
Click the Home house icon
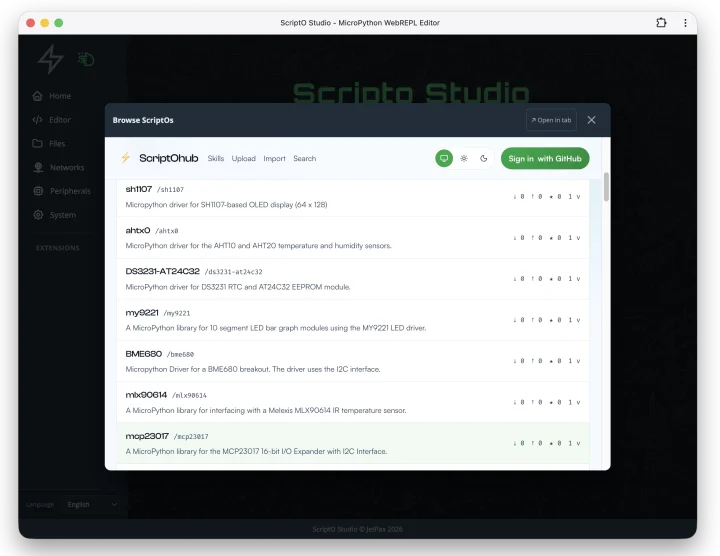click(38, 96)
